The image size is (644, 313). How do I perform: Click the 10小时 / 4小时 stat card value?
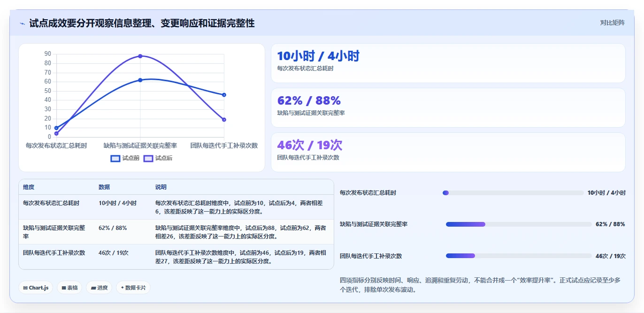click(318, 56)
